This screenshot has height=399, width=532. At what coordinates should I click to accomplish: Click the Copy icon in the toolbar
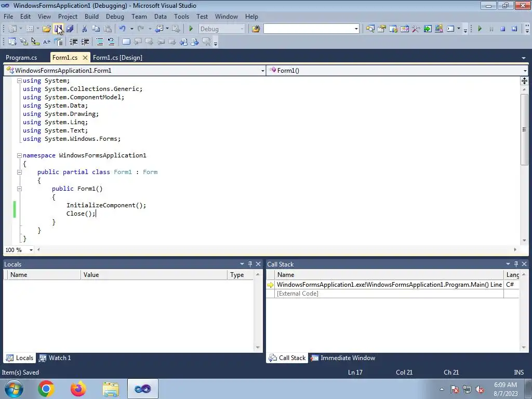pos(96,29)
